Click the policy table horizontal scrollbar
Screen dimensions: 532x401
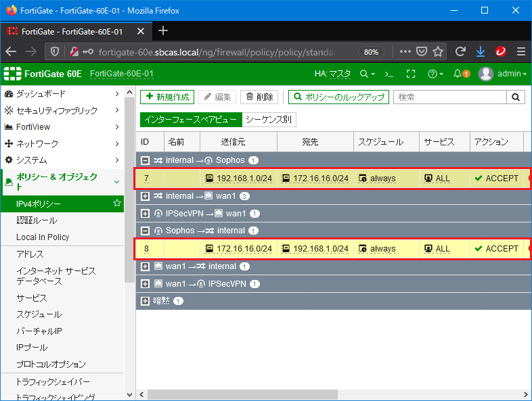tap(242, 394)
